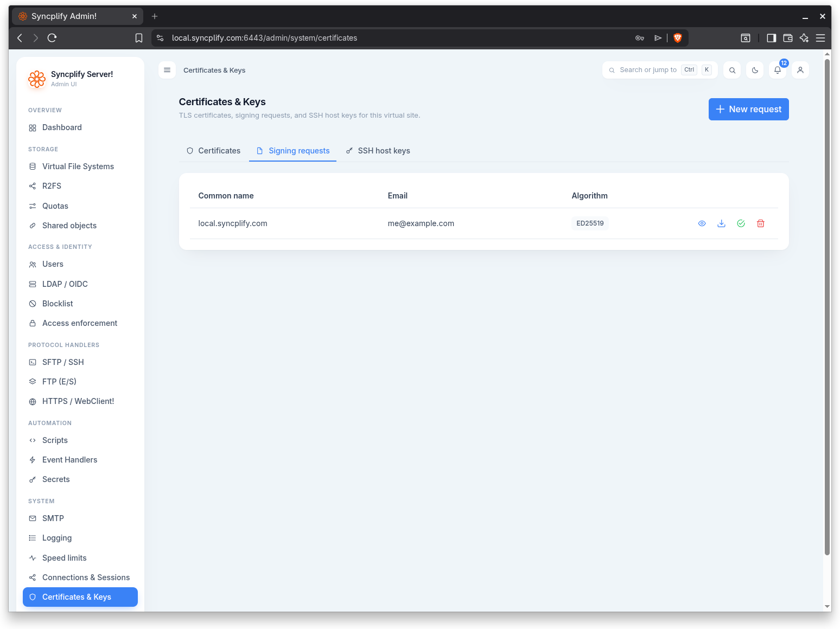
Task: Click the Algorithm column header
Action: (590, 196)
